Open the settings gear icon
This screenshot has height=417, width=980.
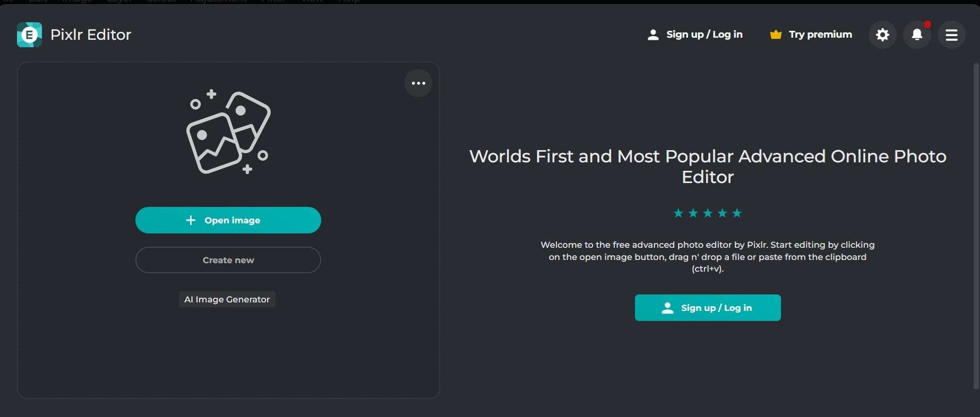[882, 35]
